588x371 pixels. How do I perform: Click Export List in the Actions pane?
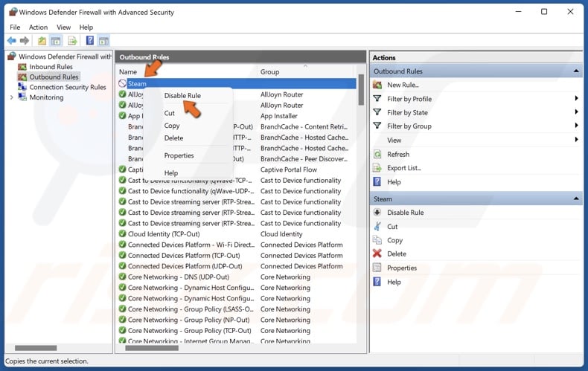coord(403,168)
